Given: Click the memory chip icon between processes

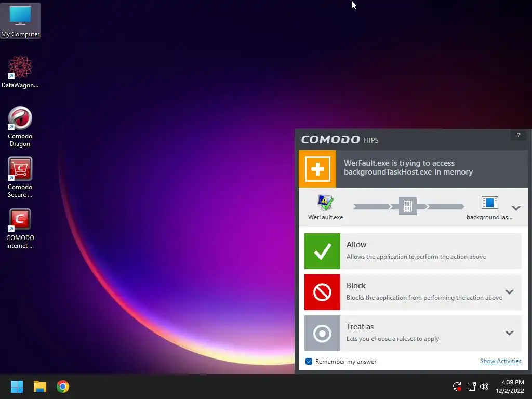Looking at the screenshot, I should coord(407,206).
